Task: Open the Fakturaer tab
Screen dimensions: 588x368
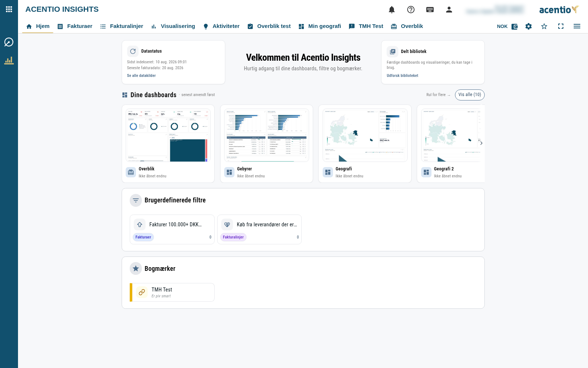Action: pyautogui.click(x=75, y=26)
